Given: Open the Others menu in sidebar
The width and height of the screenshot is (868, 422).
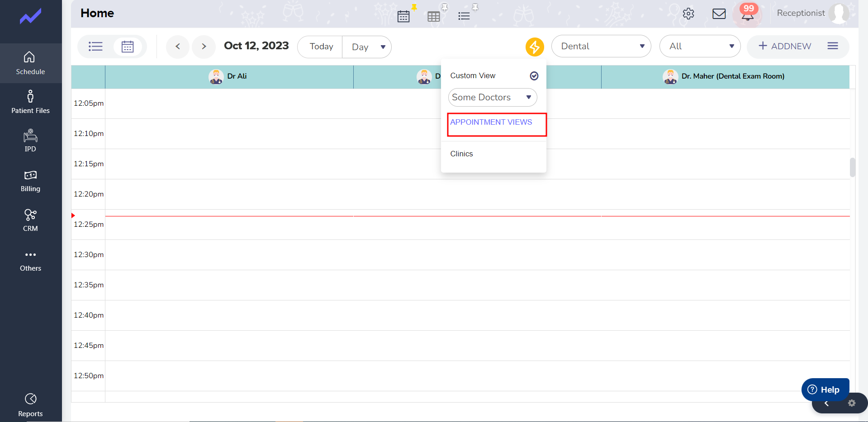Looking at the screenshot, I should [x=30, y=261].
